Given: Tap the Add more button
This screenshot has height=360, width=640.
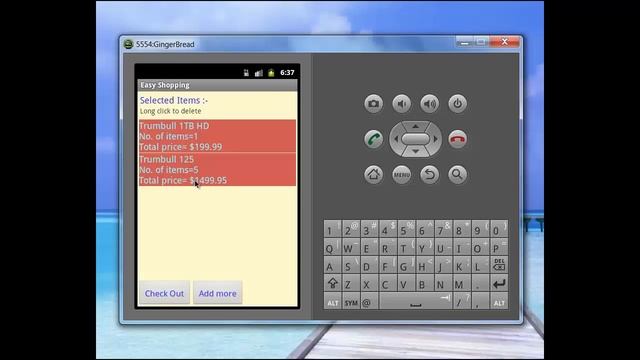Looking at the screenshot, I should click(x=218, y=293).
